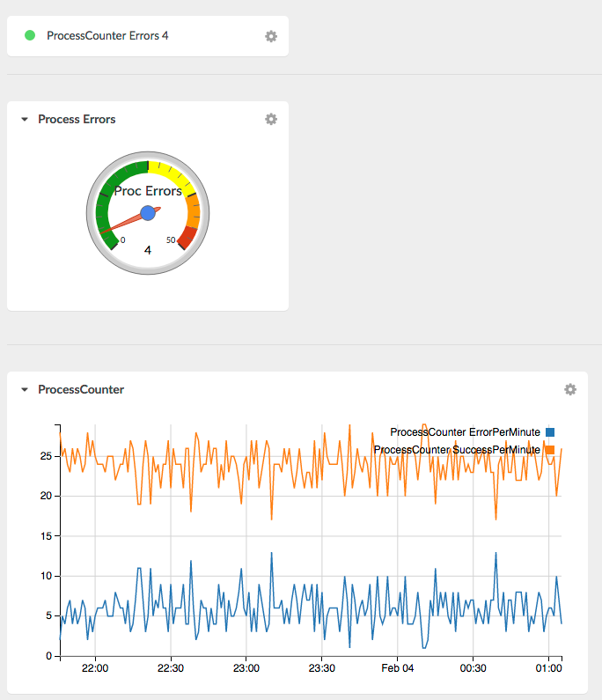Click the Proc Errors gauge label
This screenshot has width=602, height=700.
148,191
